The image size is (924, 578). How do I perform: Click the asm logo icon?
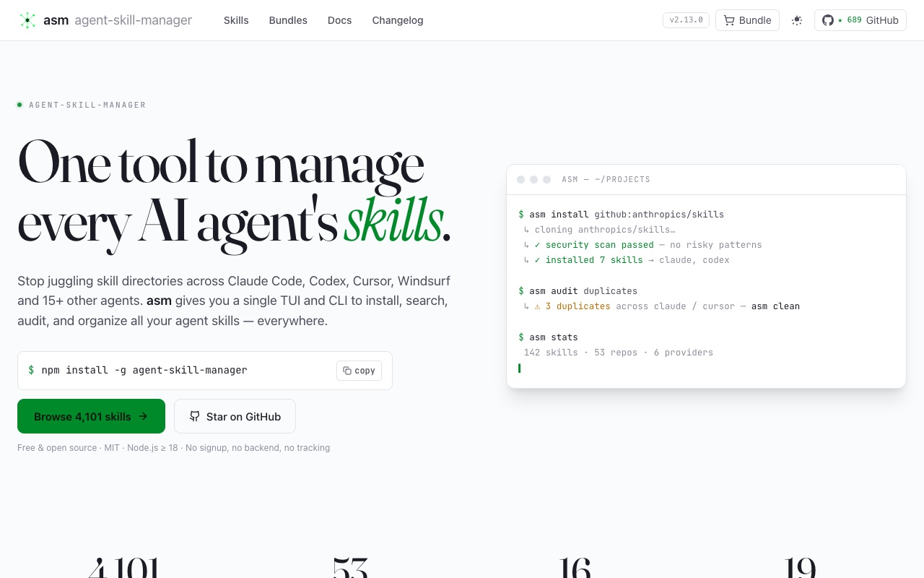[27, 20]
